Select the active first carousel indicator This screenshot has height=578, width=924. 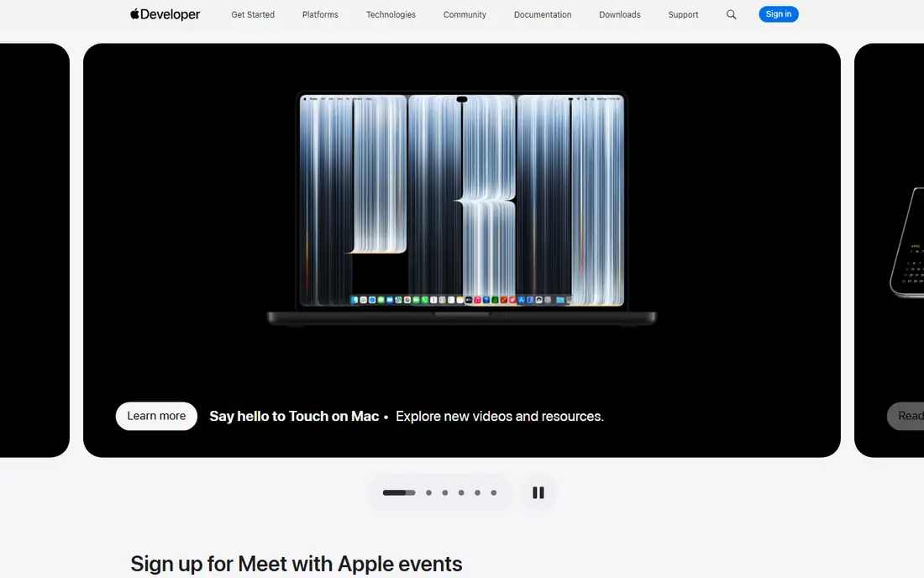[x=399, y=492]
